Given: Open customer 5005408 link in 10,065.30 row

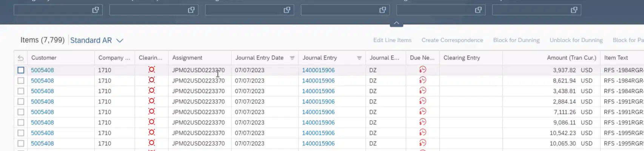Looking at the screenshot, I should pos(42,143).
